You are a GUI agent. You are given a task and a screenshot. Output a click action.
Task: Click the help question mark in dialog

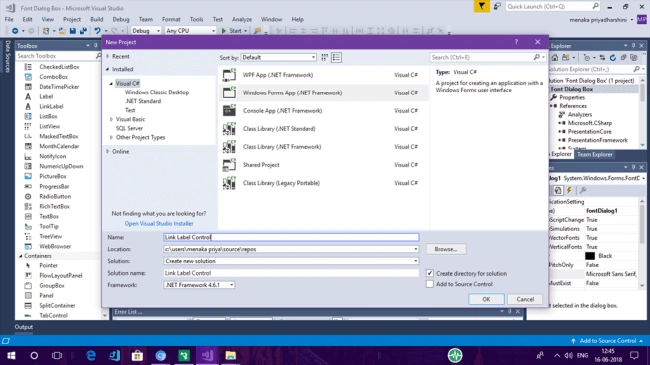point(516,42)
